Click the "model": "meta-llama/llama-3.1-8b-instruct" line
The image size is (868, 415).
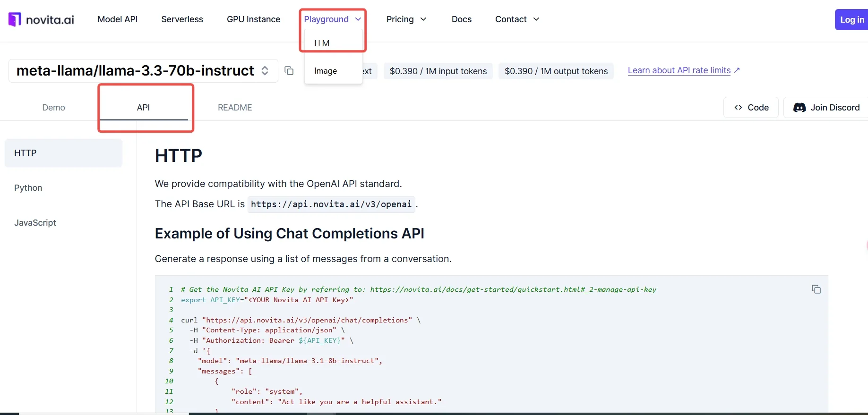290,361
